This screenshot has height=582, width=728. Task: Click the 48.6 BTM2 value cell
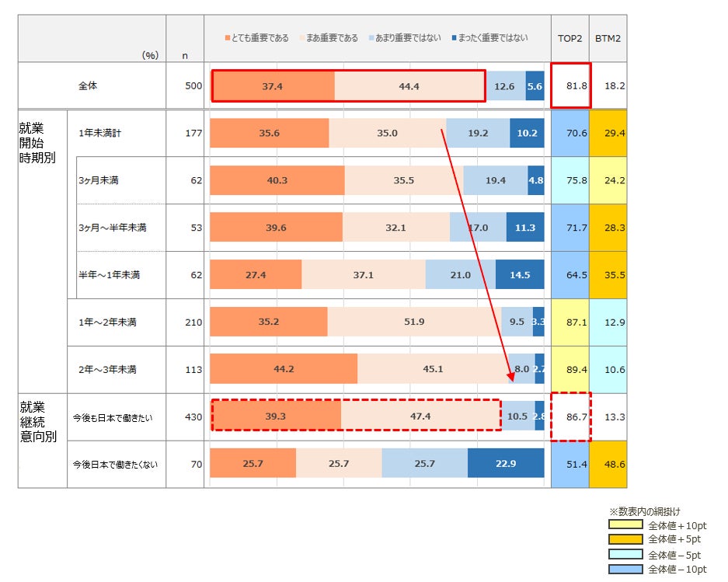pyautogui.click(x=608, y=464)
